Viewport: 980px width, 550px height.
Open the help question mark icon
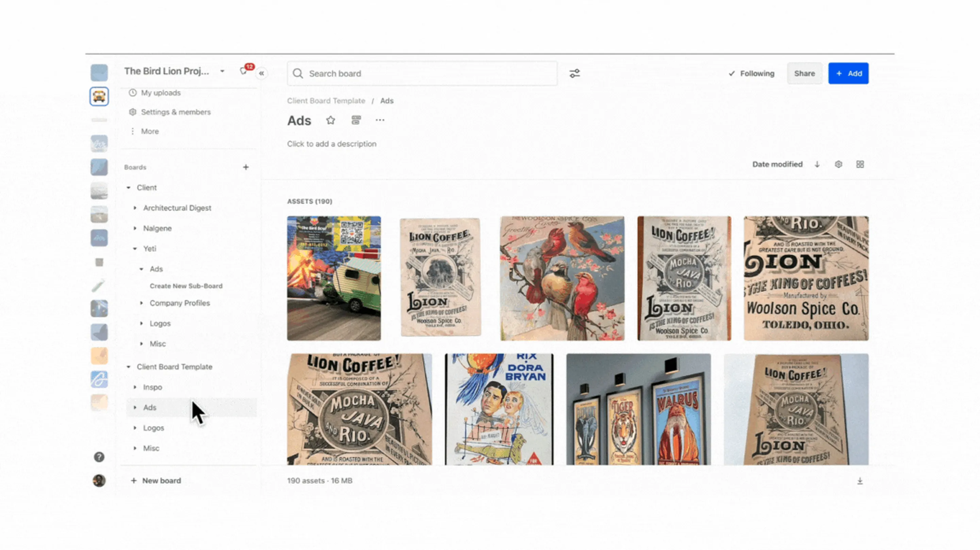click(x=99, y=457)
